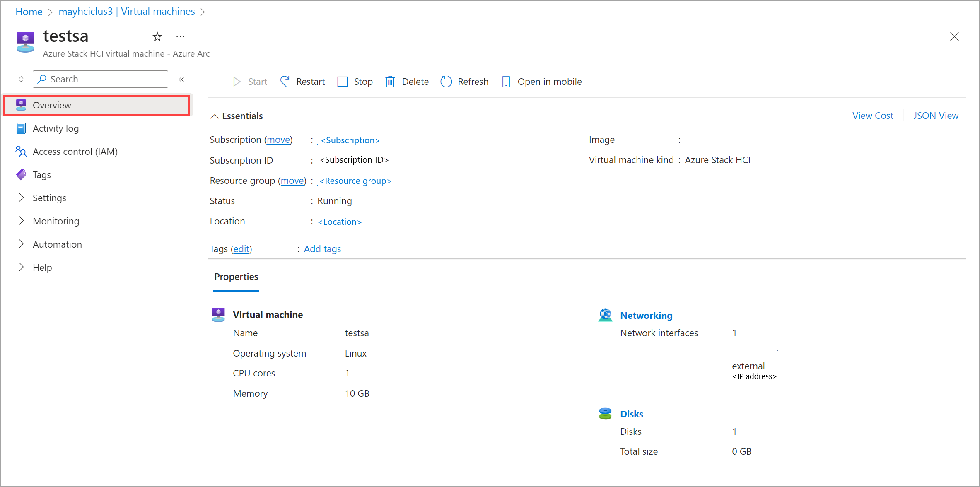The image size is (980, 487).
Task: Click the 0 GB total size value
Action: (x=741, y=451)
